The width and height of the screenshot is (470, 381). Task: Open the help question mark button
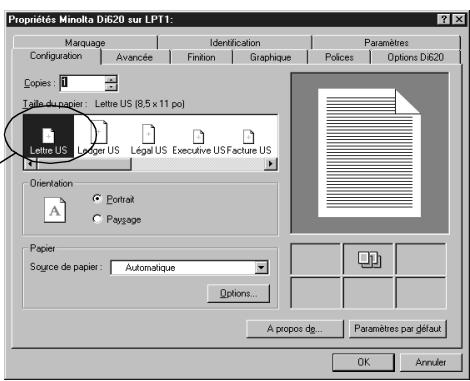point(443,19)
